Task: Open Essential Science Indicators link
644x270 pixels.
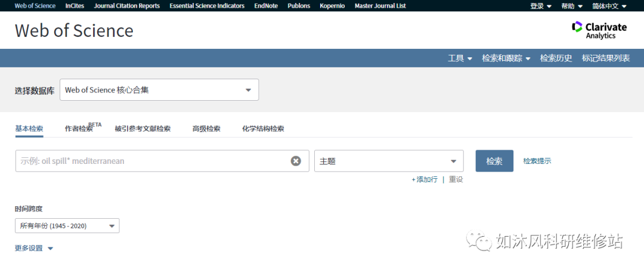Action: click(207, 6)
